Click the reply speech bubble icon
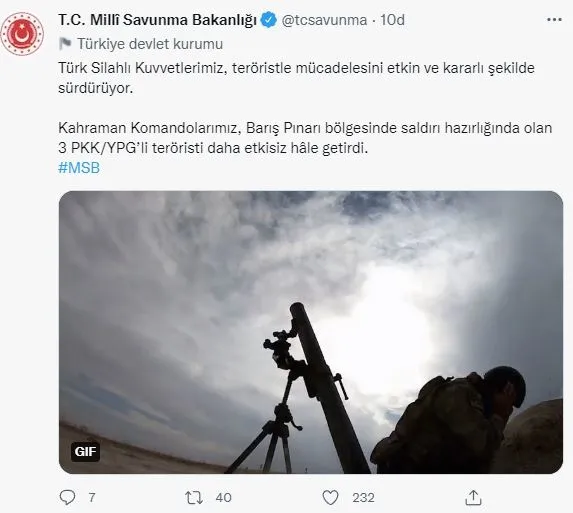 point(67,497)
